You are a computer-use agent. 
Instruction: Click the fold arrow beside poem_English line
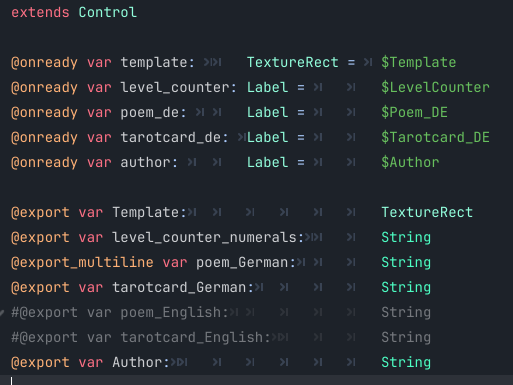[2, 313]
